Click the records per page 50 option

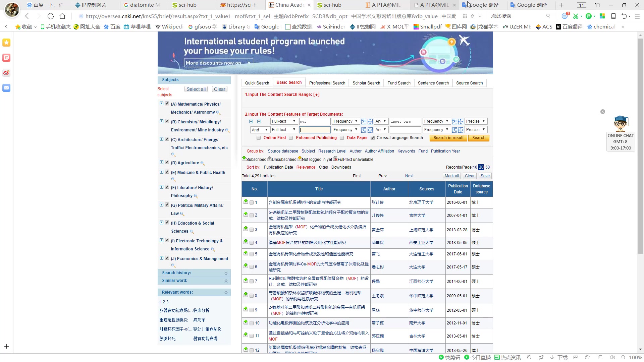[488, 167]
